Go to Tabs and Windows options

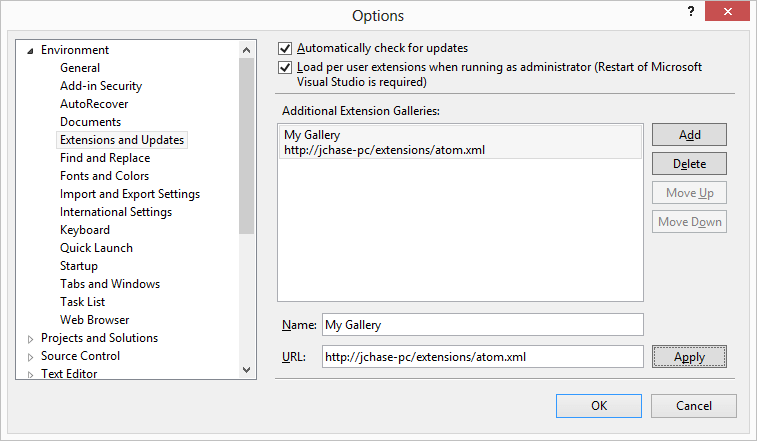pos(110,284)
